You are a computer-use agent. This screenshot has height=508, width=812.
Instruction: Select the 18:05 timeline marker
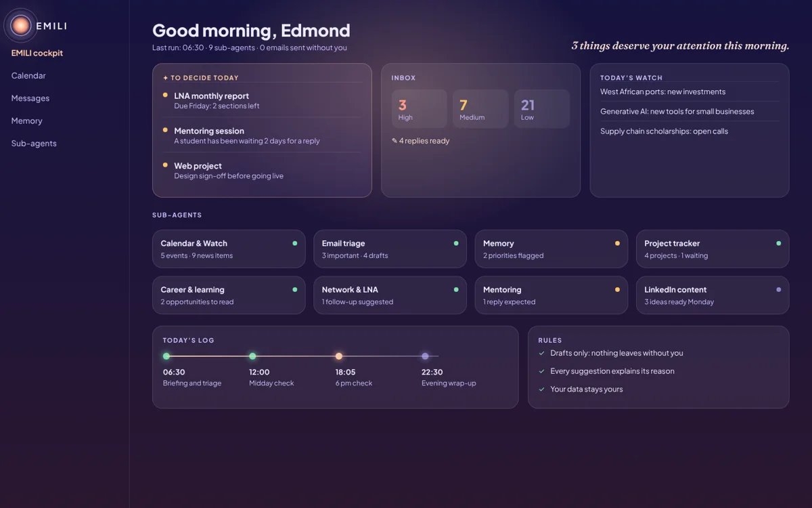point(339,356)
